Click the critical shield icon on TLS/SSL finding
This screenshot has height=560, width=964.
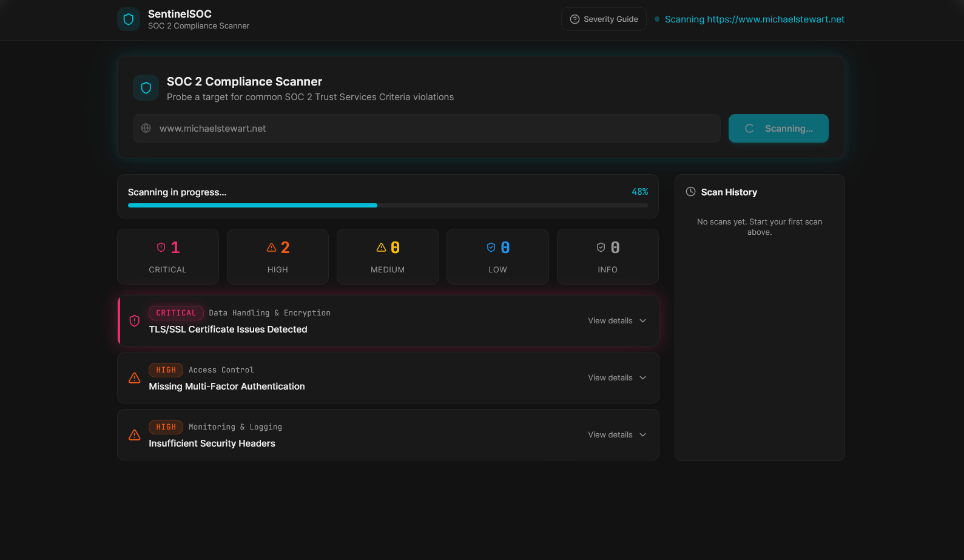pyautogui.click(x=135, y=321)
